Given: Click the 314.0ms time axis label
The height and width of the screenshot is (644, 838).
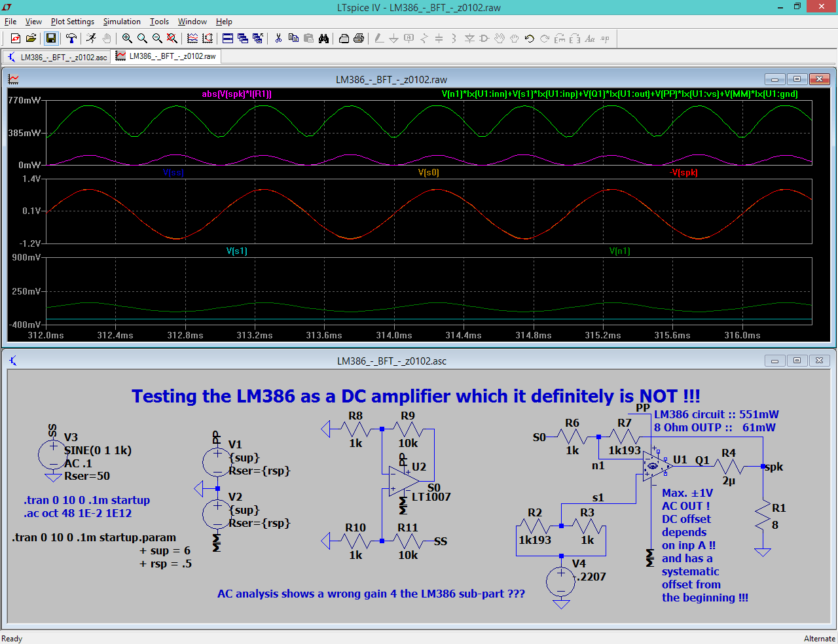Looking at the screenshot, I should point(394,335).
